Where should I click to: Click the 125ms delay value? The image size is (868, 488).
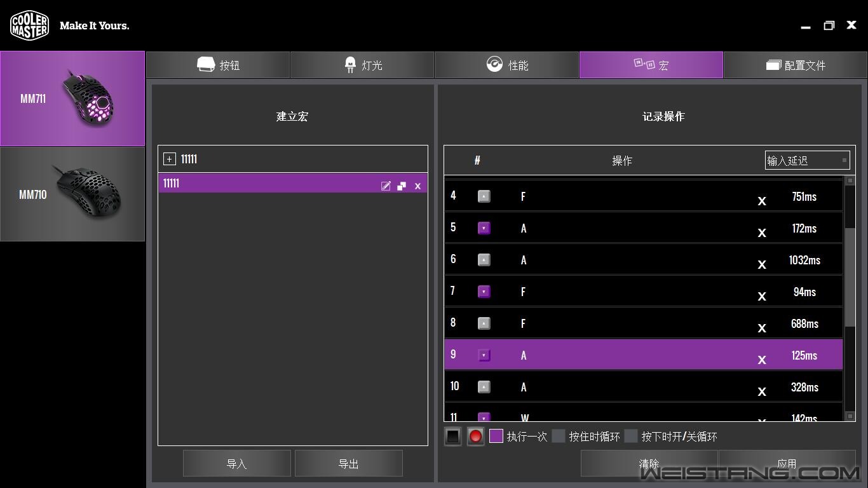click(804, 355)
